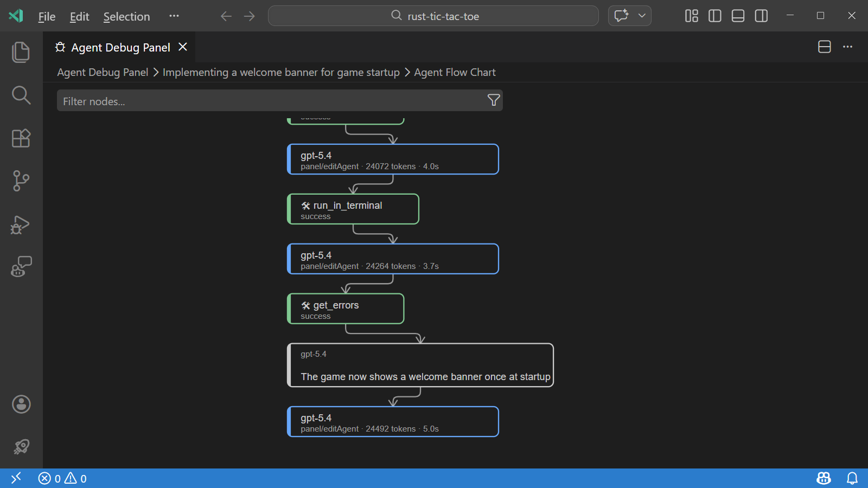Toggle the bottom panel visibility
This screenshot has height=488, width=868.
click(737, 16)
